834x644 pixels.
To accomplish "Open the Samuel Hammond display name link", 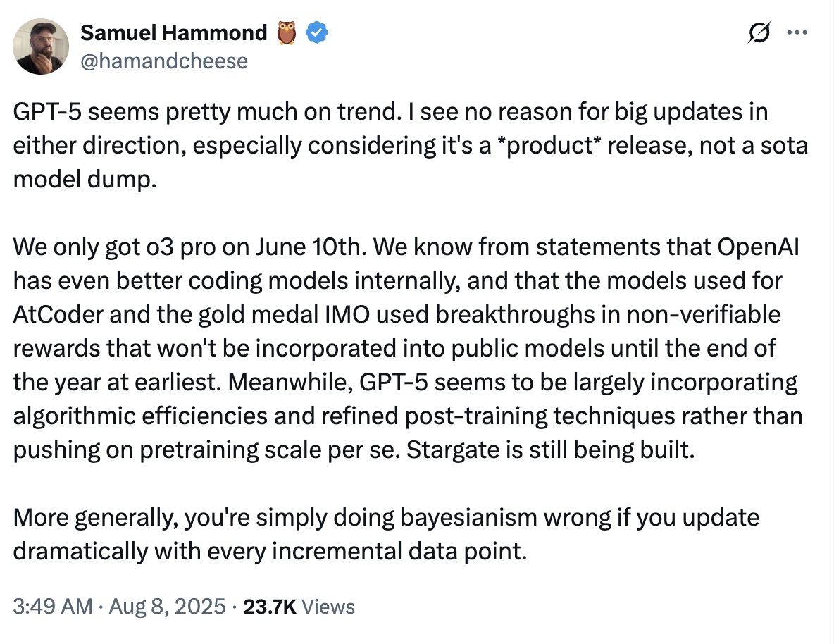I will [x=174, y=33].
